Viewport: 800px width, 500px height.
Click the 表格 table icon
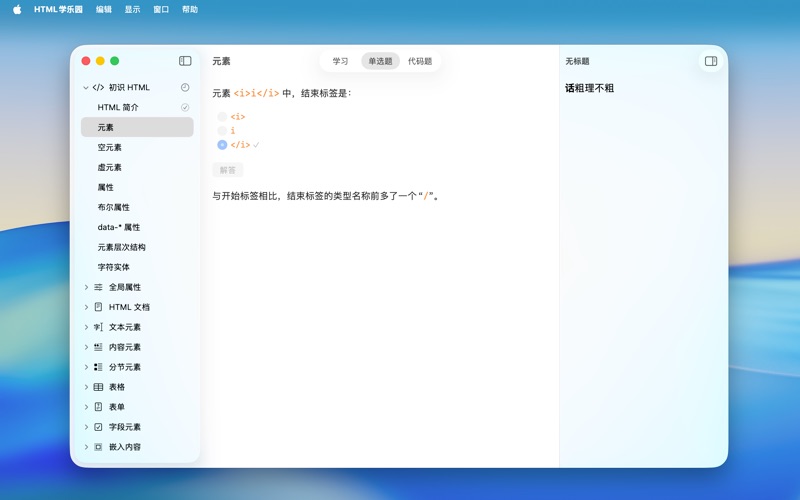(x=98, y=387)
